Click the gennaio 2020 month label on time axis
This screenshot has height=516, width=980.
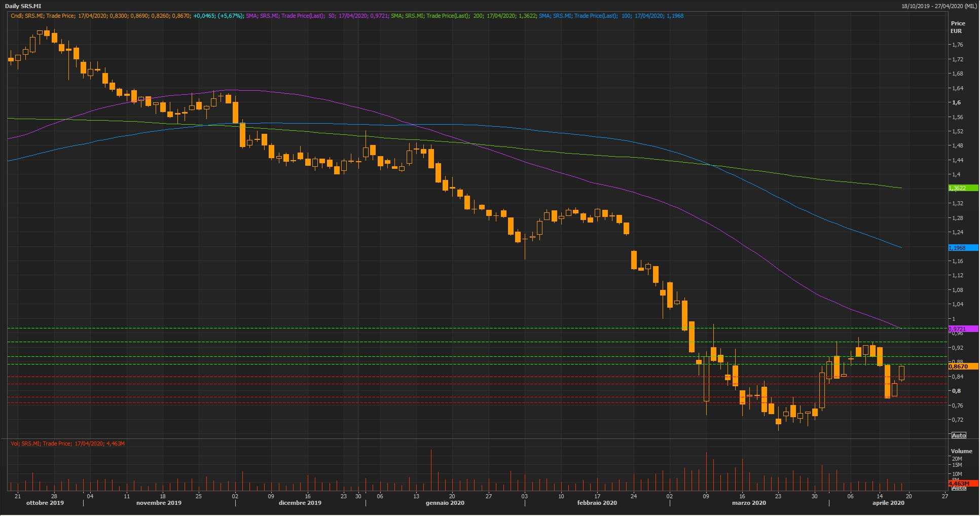coord(445,503)
